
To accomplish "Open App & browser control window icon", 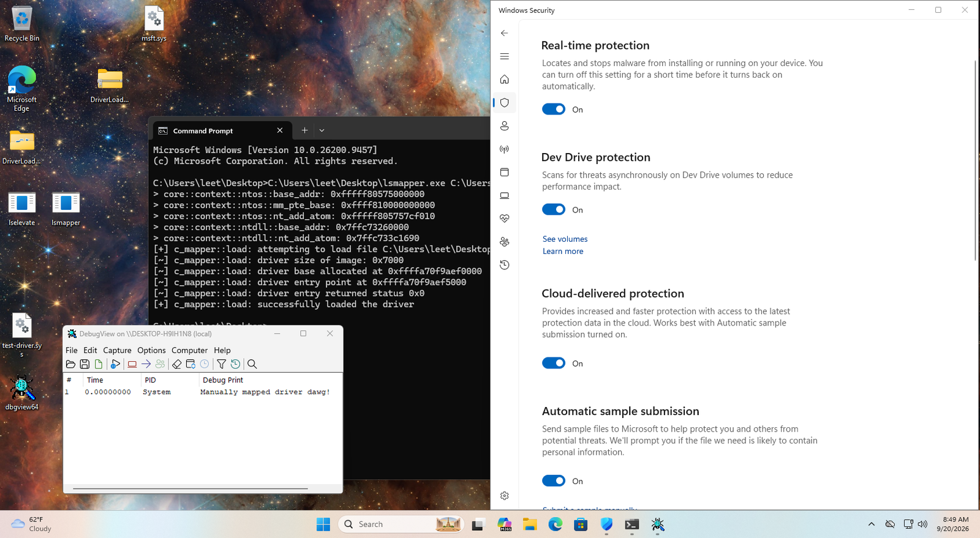I will (505, 173).
